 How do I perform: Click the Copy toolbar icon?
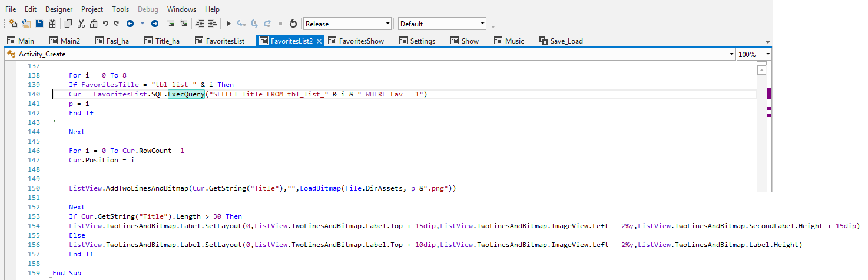68,24
